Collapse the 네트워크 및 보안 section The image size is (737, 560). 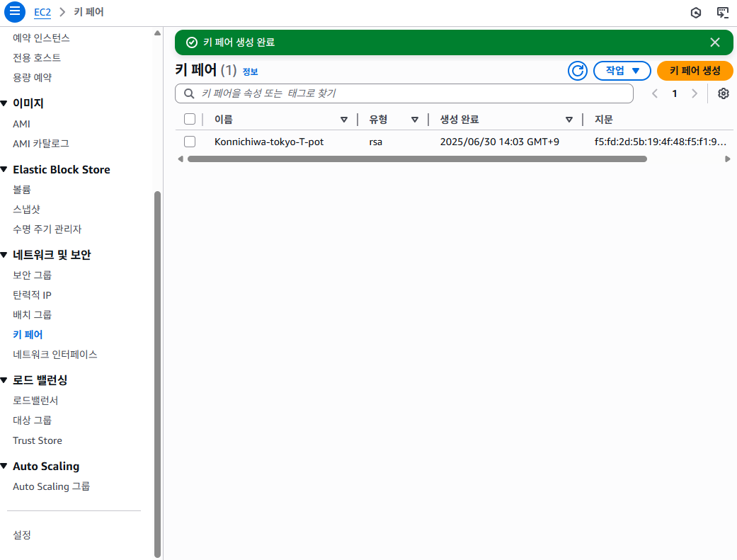click(x=4, y=255)
